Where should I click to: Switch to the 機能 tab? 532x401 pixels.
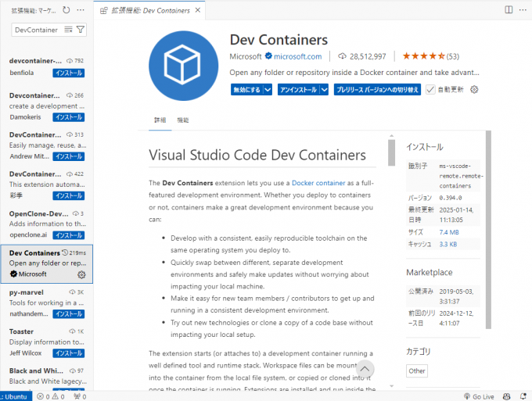click(x=183, y=120)
